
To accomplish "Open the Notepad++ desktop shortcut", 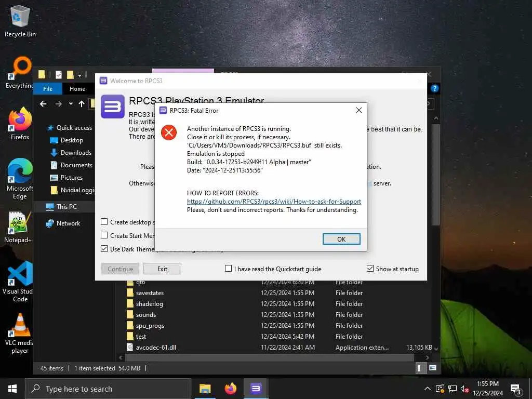I will [19, 228].
